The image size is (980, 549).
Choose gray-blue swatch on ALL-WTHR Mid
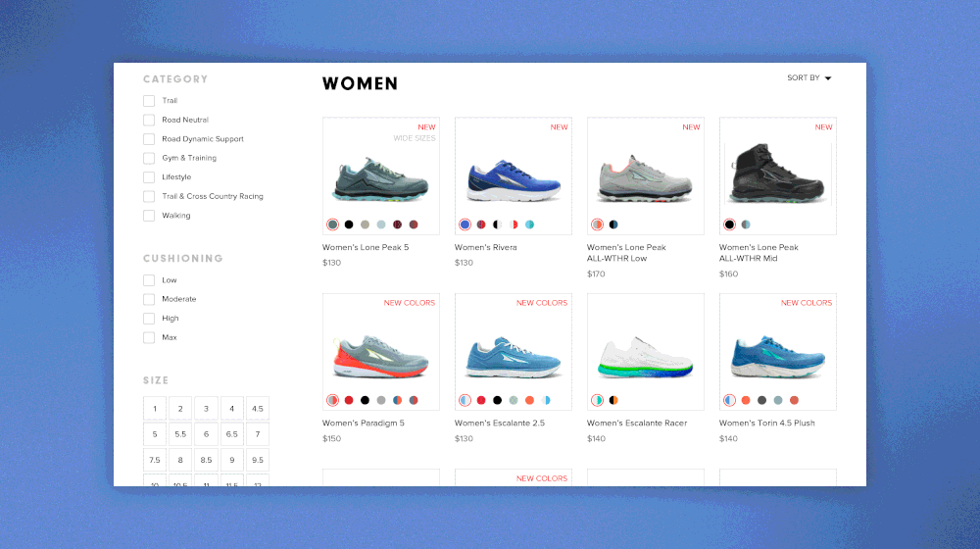[x=746, y=225]
